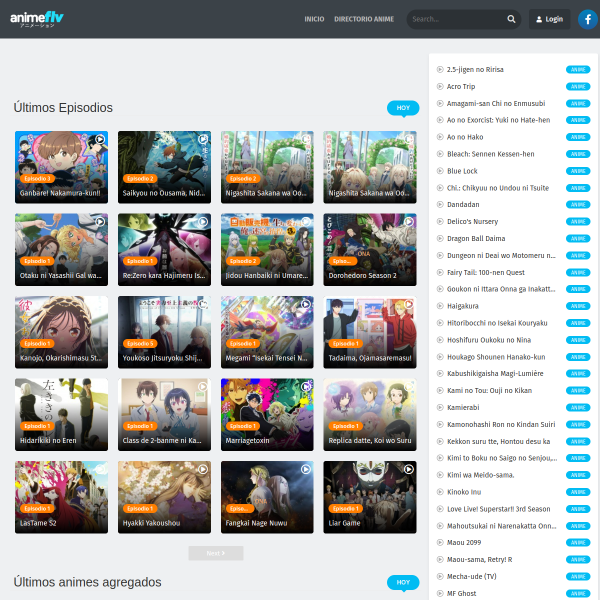The image size is (600, 600).
Task: Click the arrow icon beside Dandadan
Action: coord(439,204)
